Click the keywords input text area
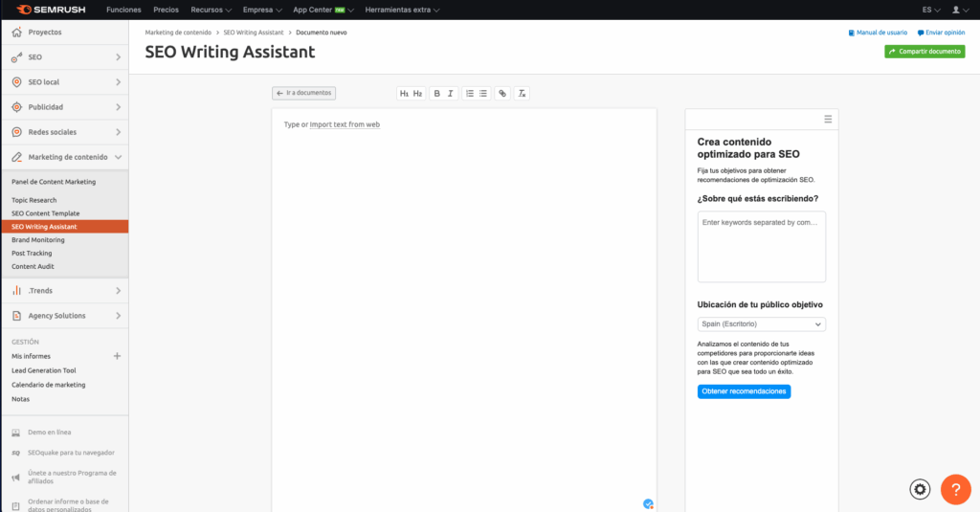980x512 pixels. (x=761, y=246)
